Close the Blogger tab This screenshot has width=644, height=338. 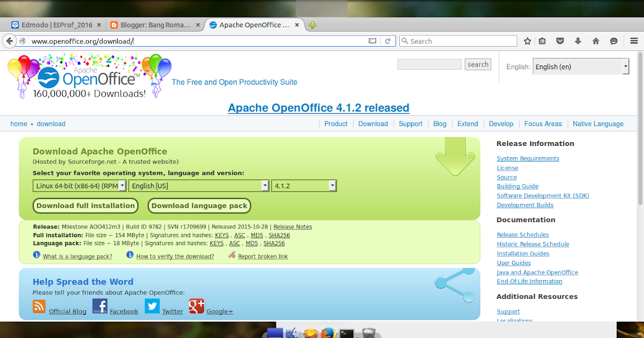(x=197, y=25)
